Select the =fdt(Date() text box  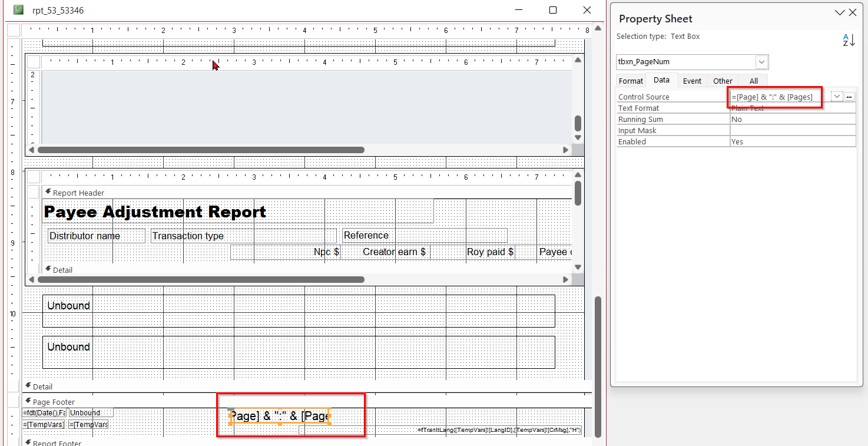point(45,412)
